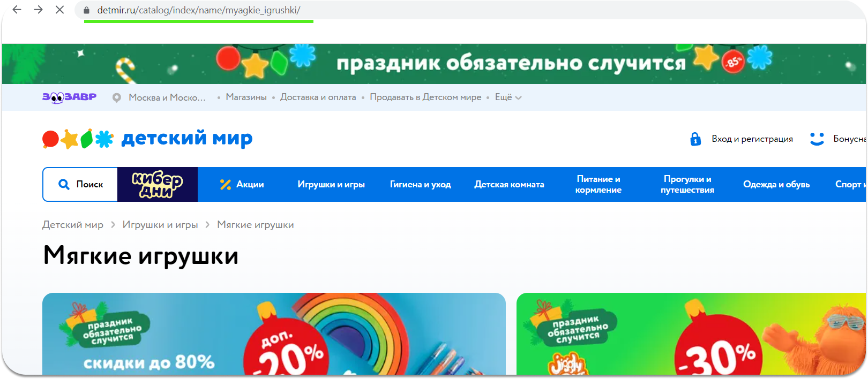Click the browser forward arrow
868x379 pixels.
(38, 10)
